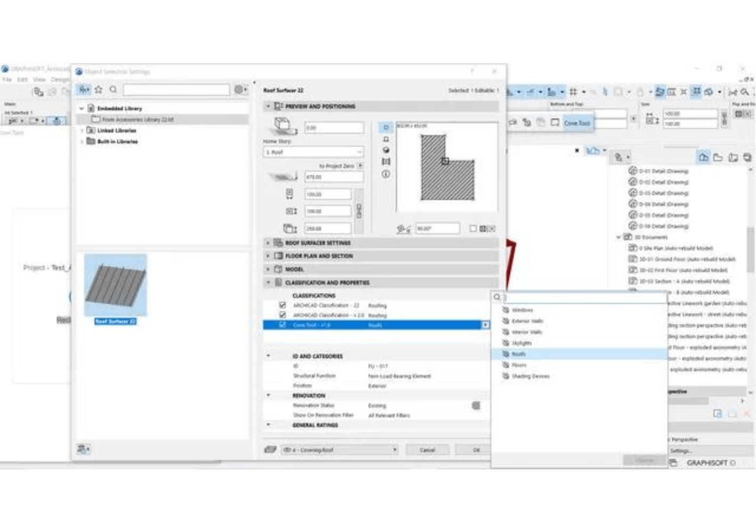Toggle the Cove.Tool - v1.0 classification checkbox

[282, 325]
